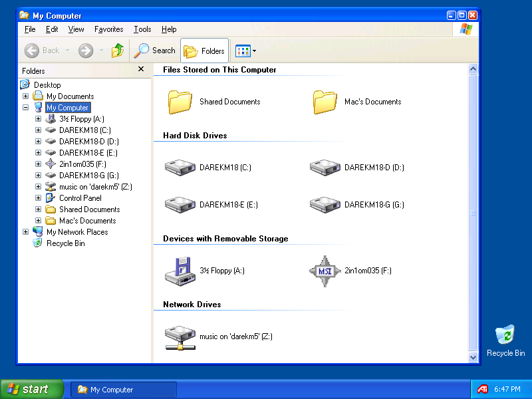Expand My Documents in folder tree
Screen dimensions: 532x399
(x=25, y=96)
